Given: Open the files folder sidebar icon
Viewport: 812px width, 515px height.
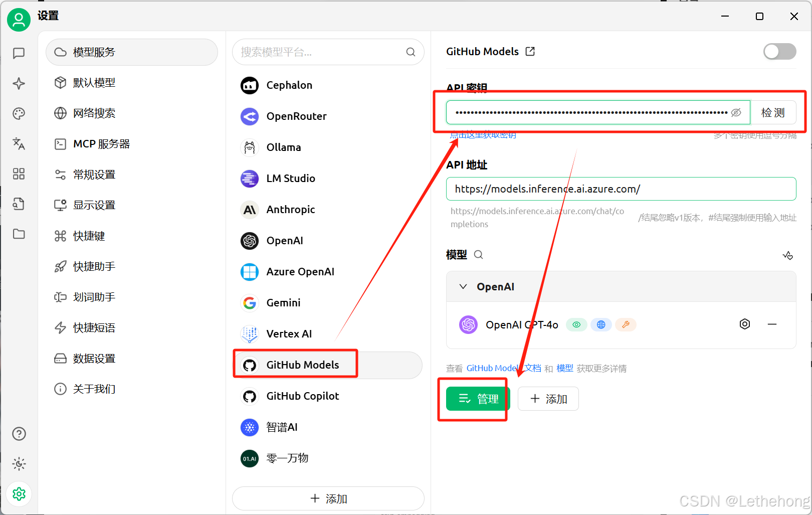Looking at the screenshot, I should [x=19, y=234].
